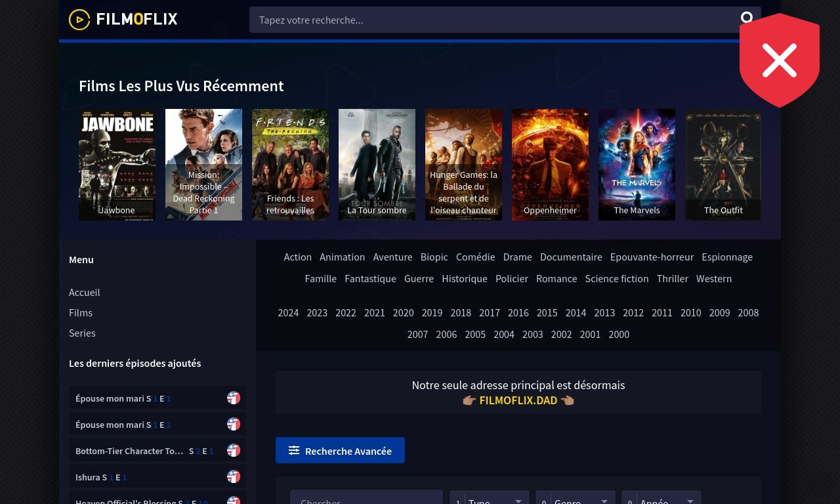Filter films by year 2015
This screenshot has height=504, width=840.
[x=547, y=312]
